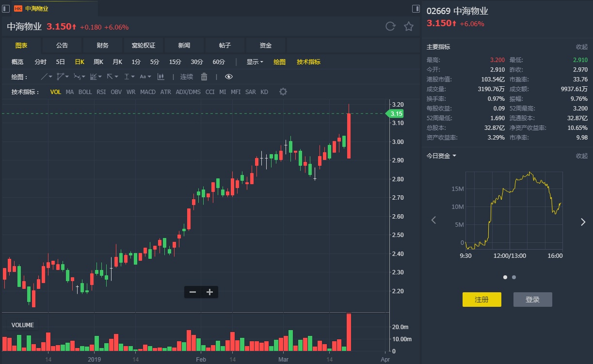Select the MACD technical indicator
The image size is (593, 364).
coord(148,92)
